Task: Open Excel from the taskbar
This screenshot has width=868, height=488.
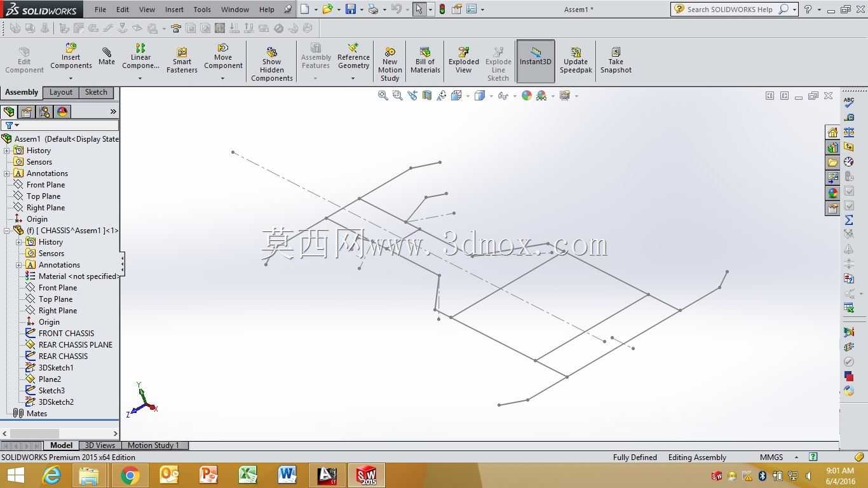Action: click(248, 475)
